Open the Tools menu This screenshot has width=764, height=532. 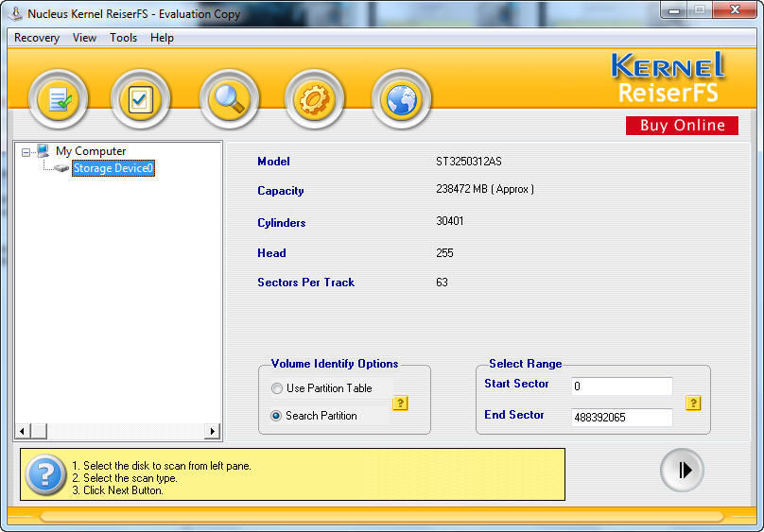click(x=123, y=38)
